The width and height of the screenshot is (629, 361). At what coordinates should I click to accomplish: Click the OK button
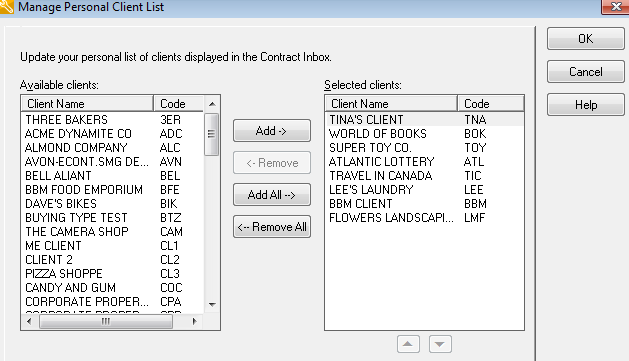[x=586, y=39]
